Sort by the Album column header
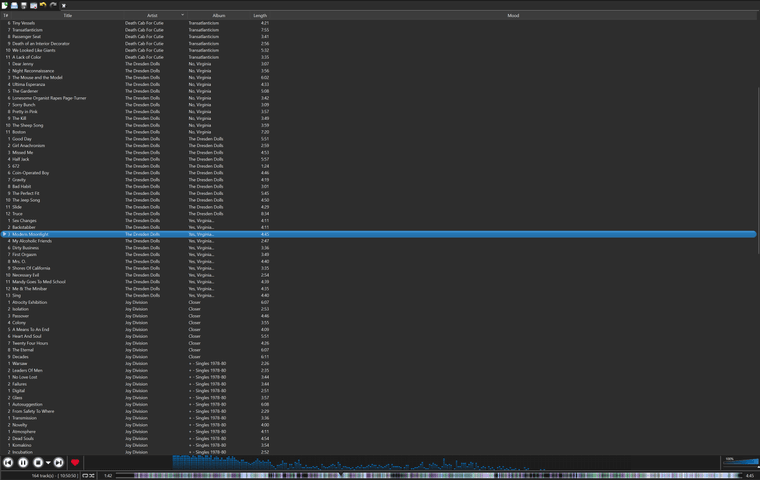 219,16
